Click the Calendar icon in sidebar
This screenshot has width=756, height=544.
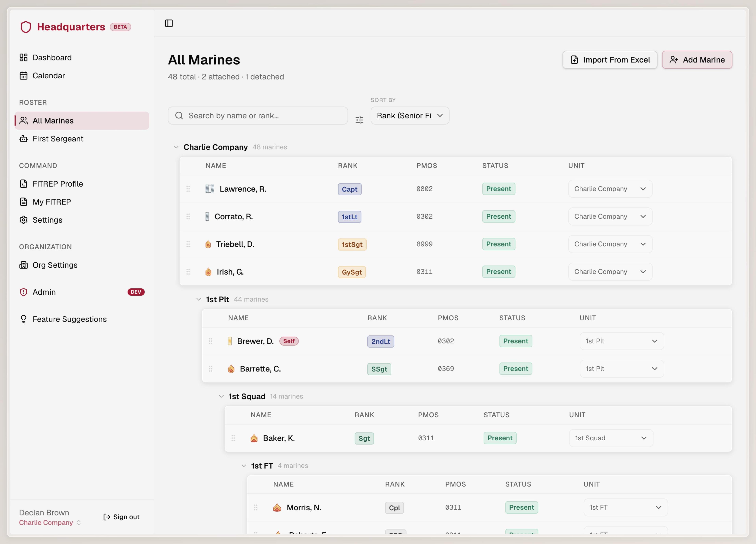[x=23, y=75]
